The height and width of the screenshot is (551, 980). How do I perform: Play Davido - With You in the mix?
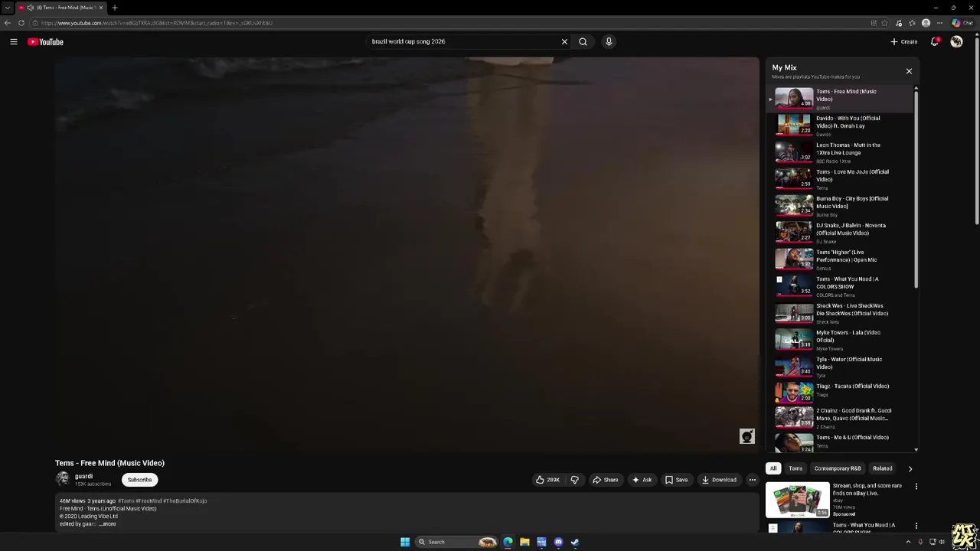(841, 126)
